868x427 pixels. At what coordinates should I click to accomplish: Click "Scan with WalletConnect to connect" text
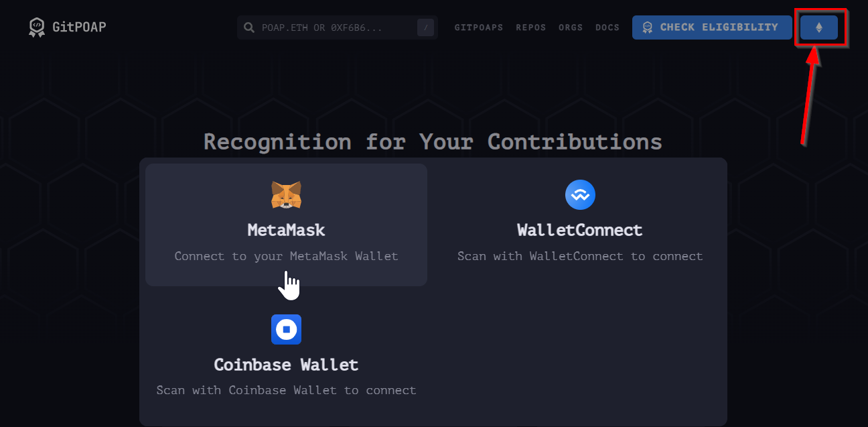[x=580, y=256]
